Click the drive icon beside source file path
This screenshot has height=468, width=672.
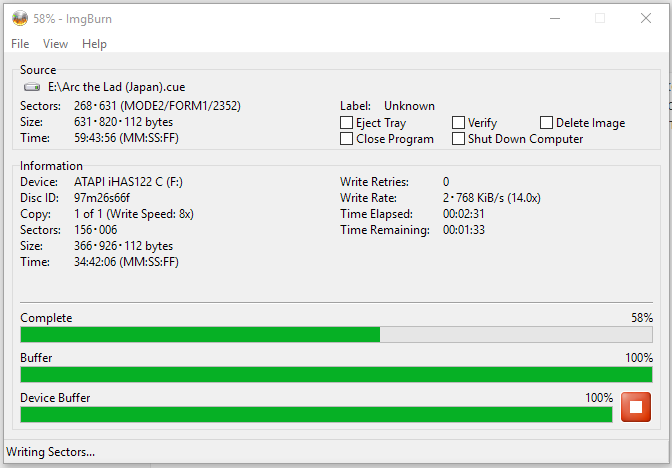pos(32,87)
